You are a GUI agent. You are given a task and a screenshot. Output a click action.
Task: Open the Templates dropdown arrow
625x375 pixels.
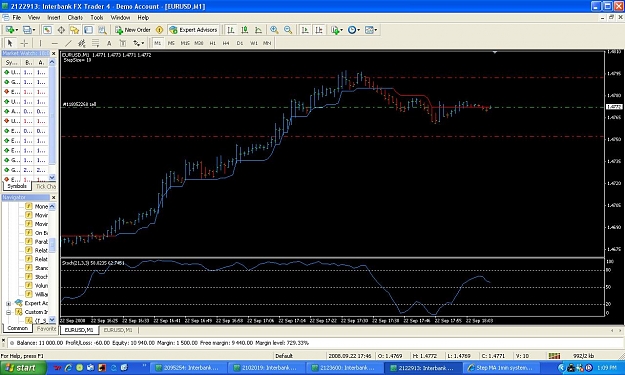coord(375,30)
